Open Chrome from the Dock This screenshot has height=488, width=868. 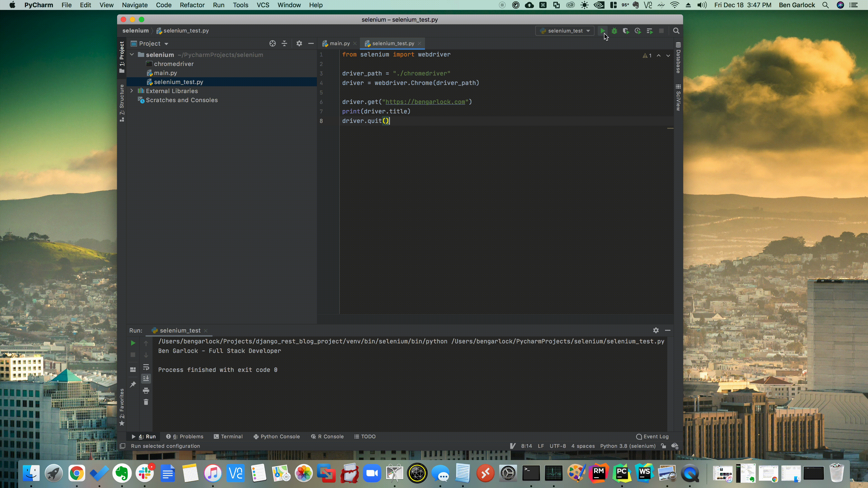76,474
